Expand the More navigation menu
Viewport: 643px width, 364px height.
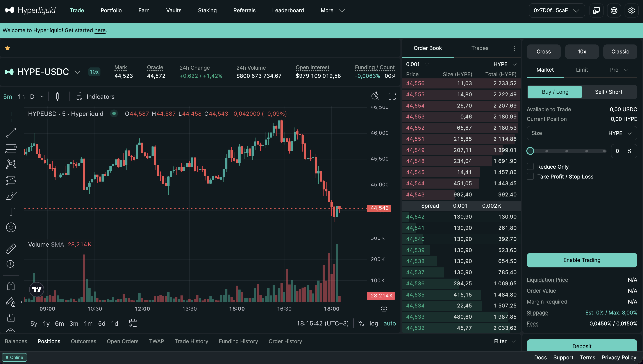332,11
